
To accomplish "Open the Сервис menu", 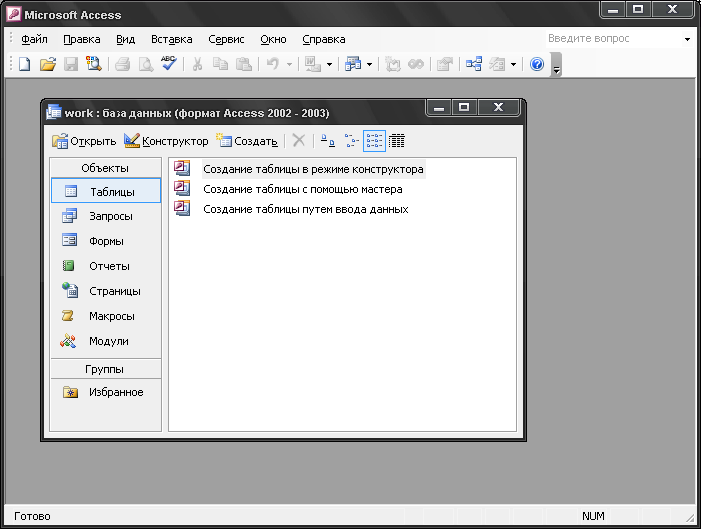I will [x=226, y=39].
